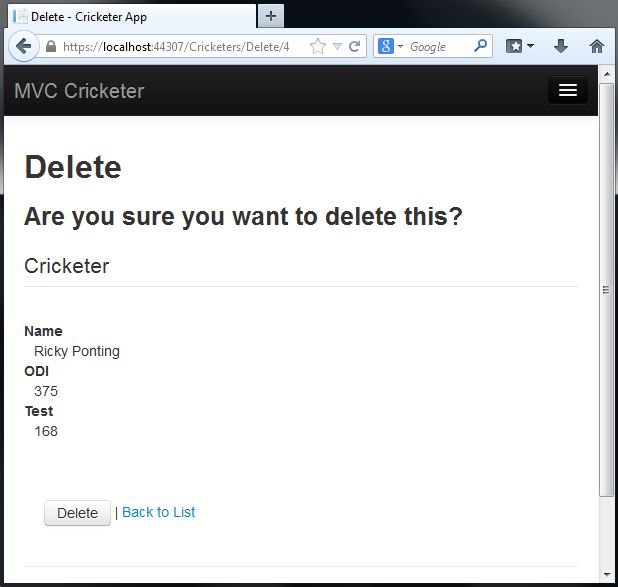Click the Test value 168

(x=46, y=431)
